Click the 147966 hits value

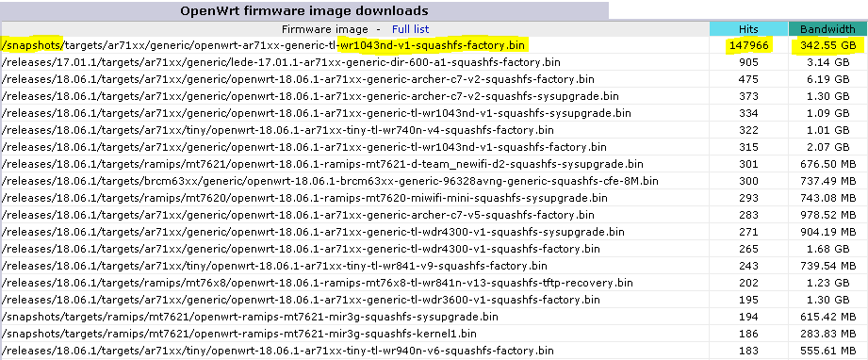click(x=748, y=45)
